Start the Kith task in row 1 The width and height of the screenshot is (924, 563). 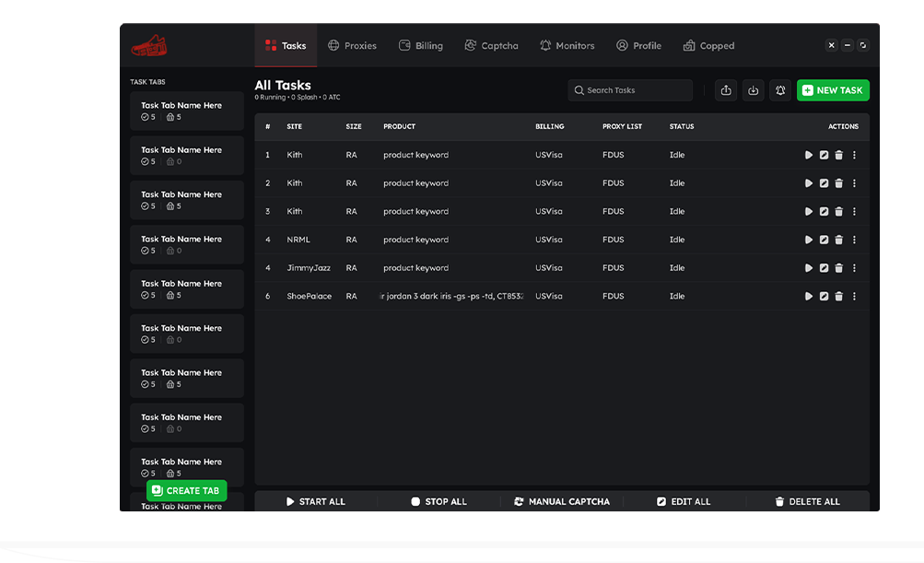pyautogui.click(x=809, y=155)
